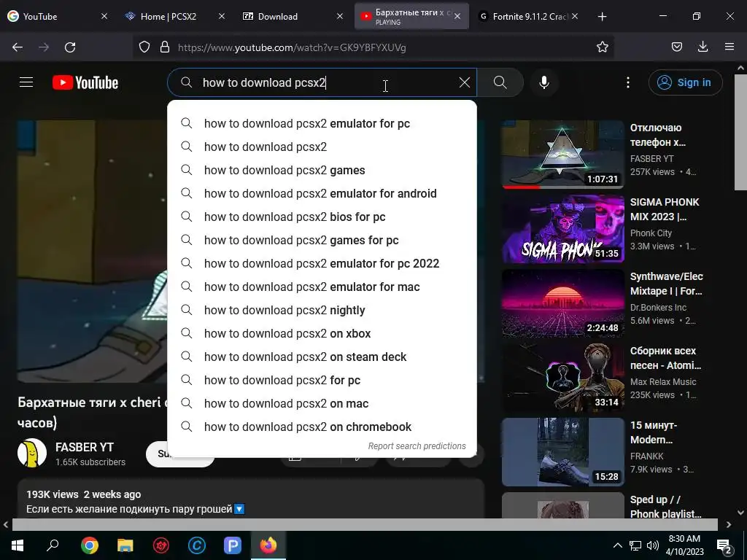Viewport: 747px width, 560px height.
Task: Select suggestion 'pcsx2 emulator for pc'
Action: pyautogui.click(x=322, y=123)
